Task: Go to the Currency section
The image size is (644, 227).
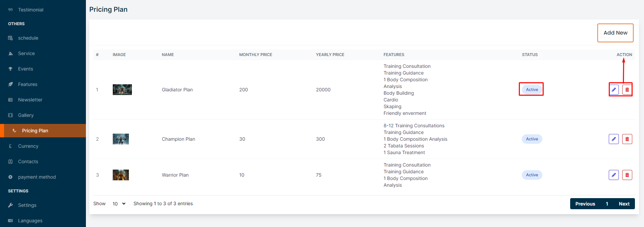Action: coord(28,146)
